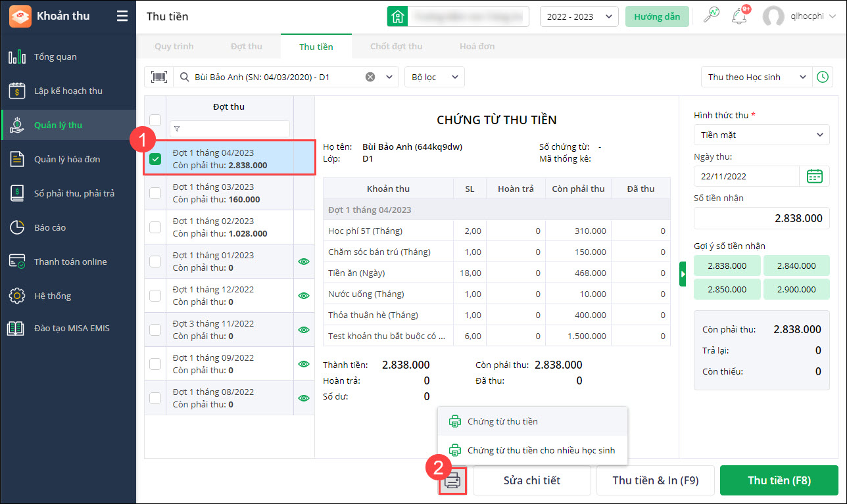Open Tổng quan in the sidebar
The width and height of the screenshot is (847, 504).
(x=68, y=57)
